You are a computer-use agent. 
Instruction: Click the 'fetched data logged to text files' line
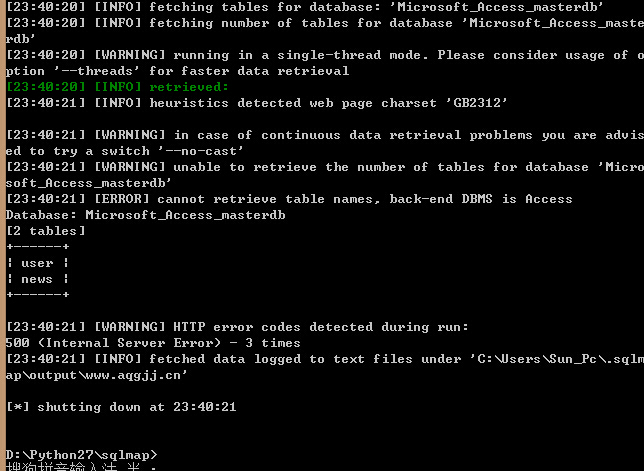point(325,367)
